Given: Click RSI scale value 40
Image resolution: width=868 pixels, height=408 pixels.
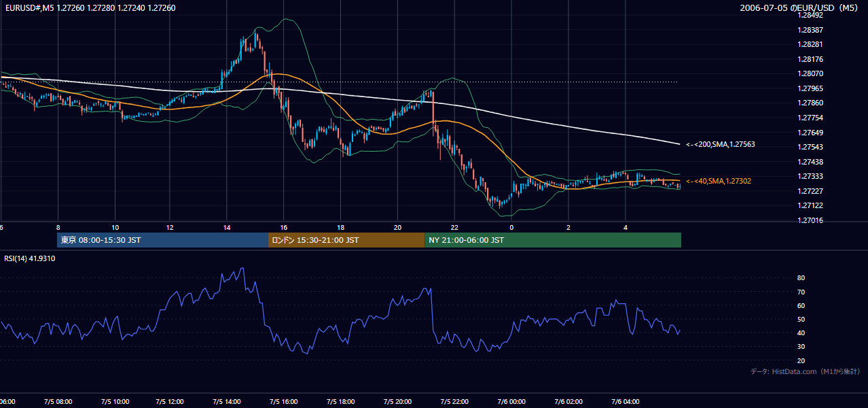Looking at the screenshot, I should tap(801, 333).
